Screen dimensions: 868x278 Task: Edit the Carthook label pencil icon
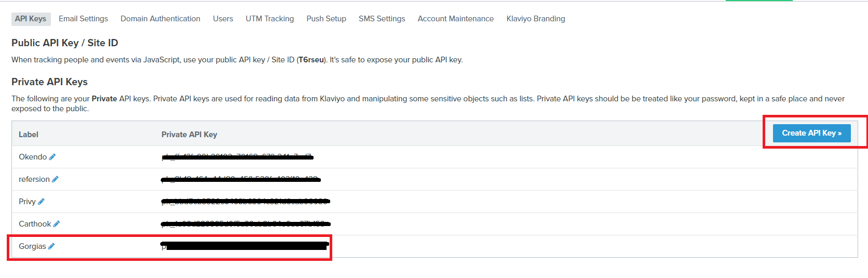(x=57, y=224)
